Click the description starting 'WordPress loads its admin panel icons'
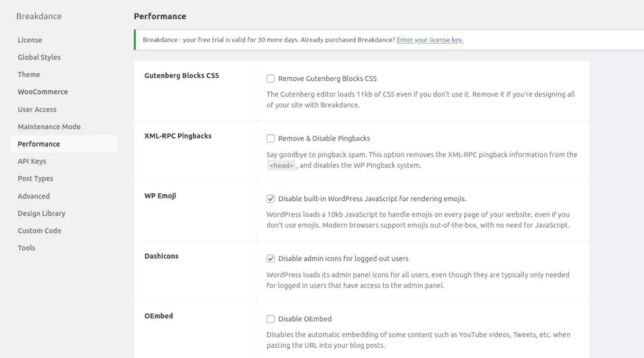The height and width of the screenshot is (358, 644). (418, 280)
